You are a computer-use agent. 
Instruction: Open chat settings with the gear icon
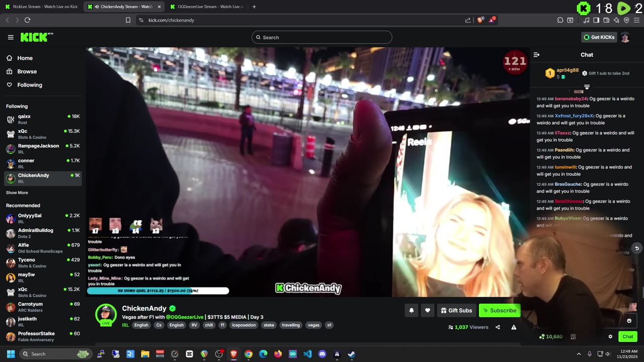(610, 337)
